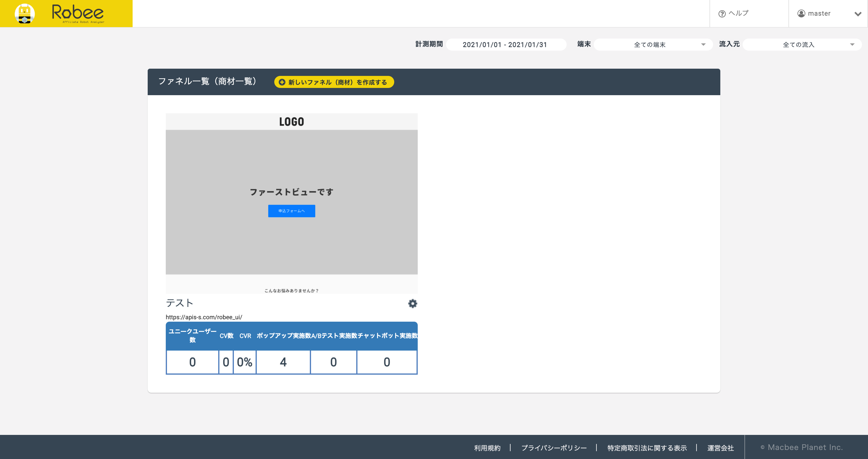Open 特定商取引法に関する表示 footer link
This screenshot has width=868, height=459.
(646, 448)
